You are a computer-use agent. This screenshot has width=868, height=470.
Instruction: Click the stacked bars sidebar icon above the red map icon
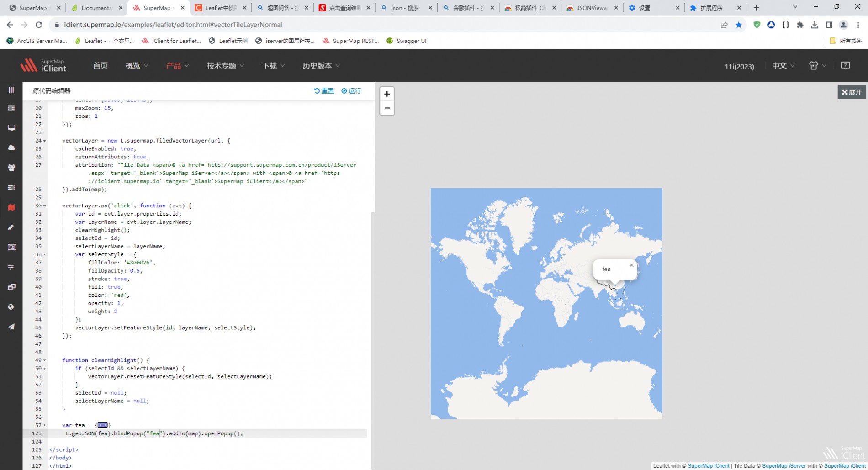[x=11, y=187]
